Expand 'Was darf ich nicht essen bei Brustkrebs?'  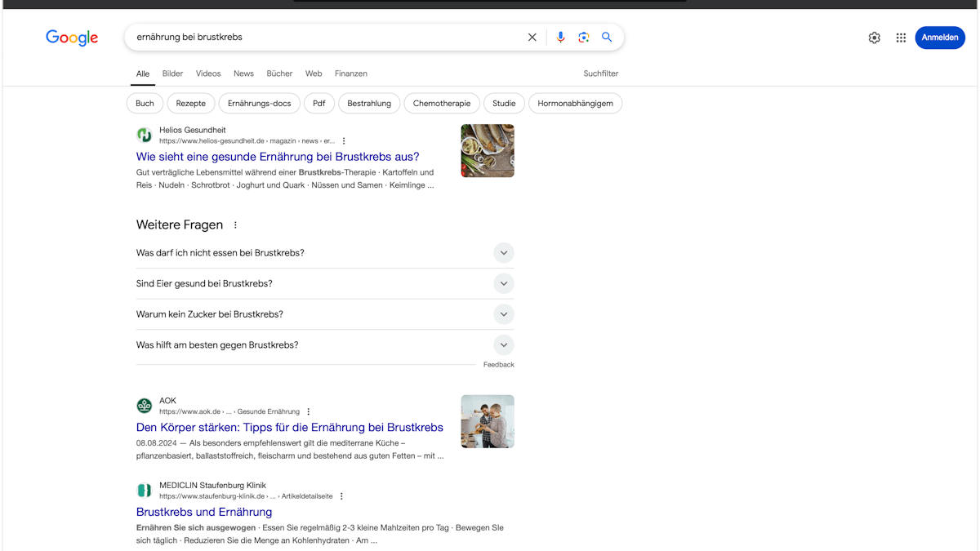pyautogui.click(x=504, y=253)
